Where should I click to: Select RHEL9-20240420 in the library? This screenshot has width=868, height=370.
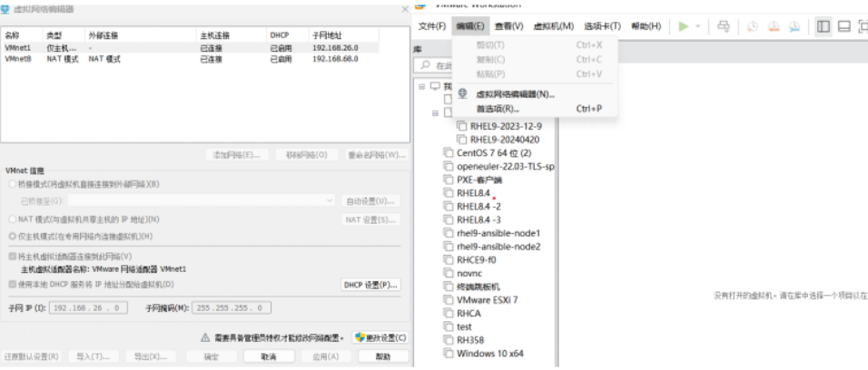click(504, 140)
